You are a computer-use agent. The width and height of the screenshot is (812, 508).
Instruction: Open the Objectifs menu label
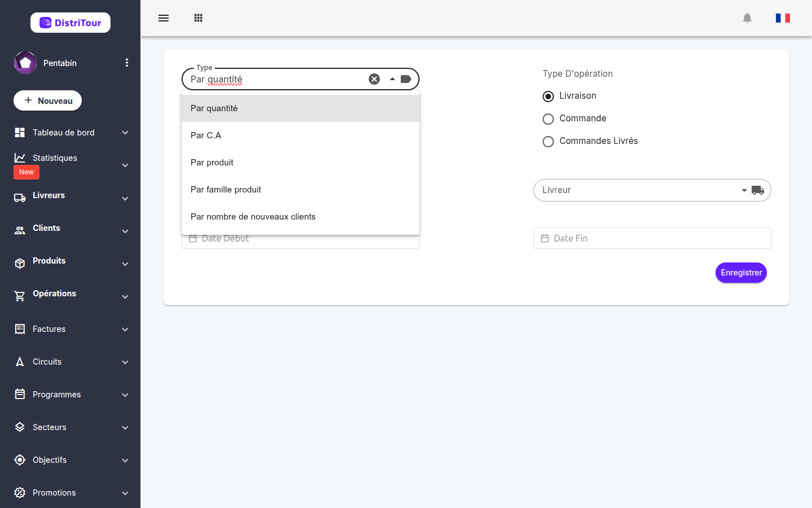(x=50, y=460)
